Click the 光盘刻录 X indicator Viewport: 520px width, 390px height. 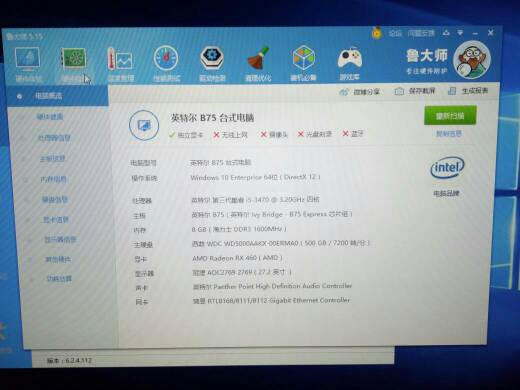coord(315,134)
